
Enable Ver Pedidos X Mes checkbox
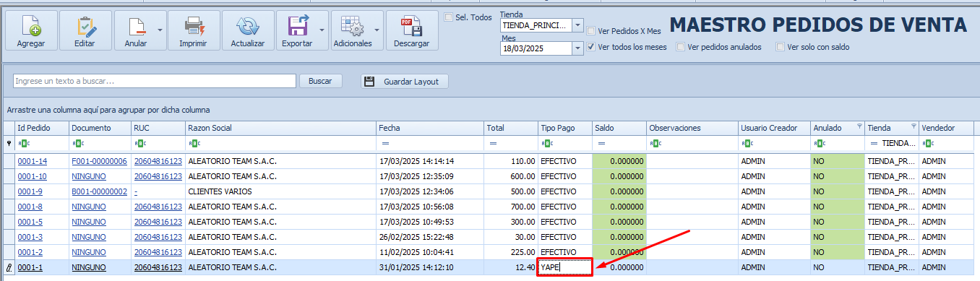pos(591,31)
